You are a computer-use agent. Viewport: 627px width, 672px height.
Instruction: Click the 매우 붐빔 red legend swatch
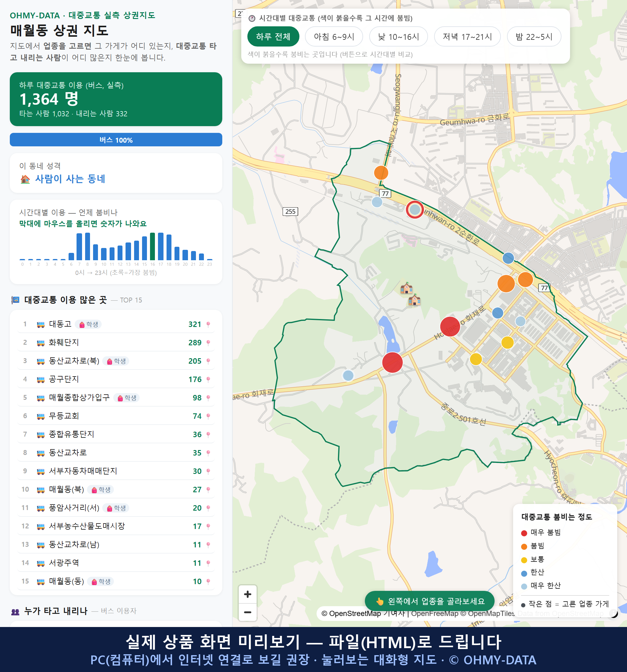pyautogui.click(x=524, y=533)
